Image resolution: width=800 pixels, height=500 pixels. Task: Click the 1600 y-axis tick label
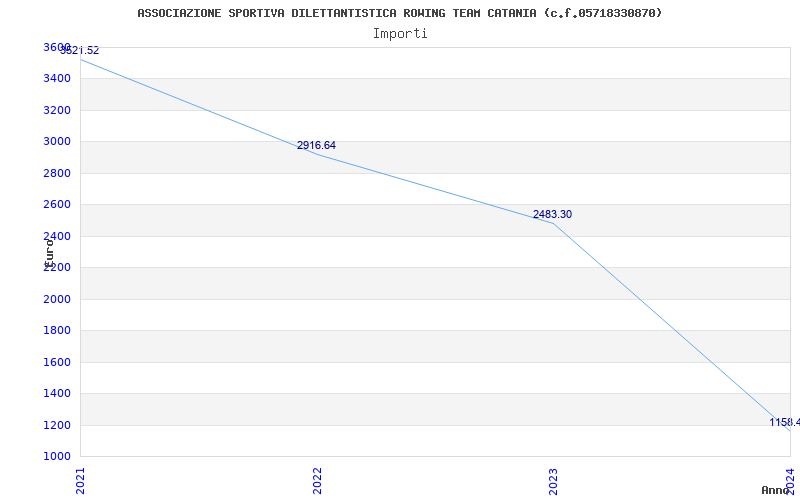pos(57,362)
